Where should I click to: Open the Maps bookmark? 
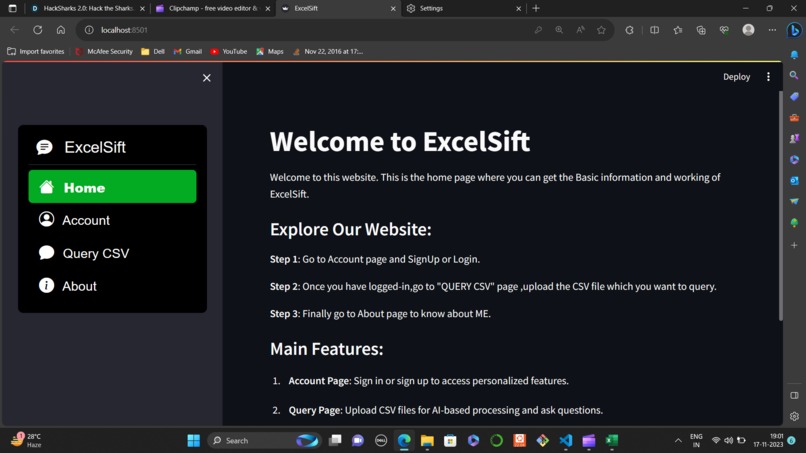[x=270, y=51]
